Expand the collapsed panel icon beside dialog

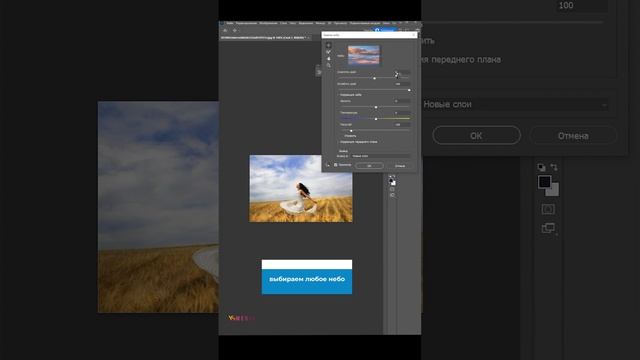(319, 72)
